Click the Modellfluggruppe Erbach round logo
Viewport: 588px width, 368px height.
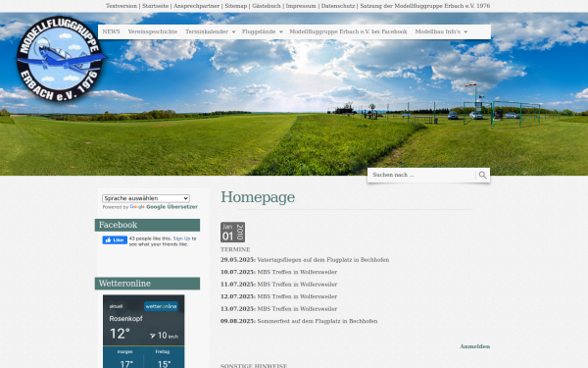tap(59, 59)
